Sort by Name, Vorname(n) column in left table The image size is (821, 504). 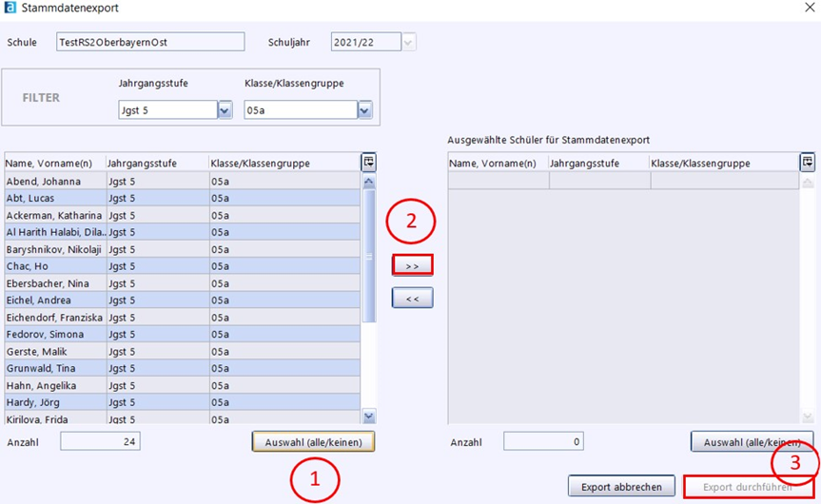(54, 164)
